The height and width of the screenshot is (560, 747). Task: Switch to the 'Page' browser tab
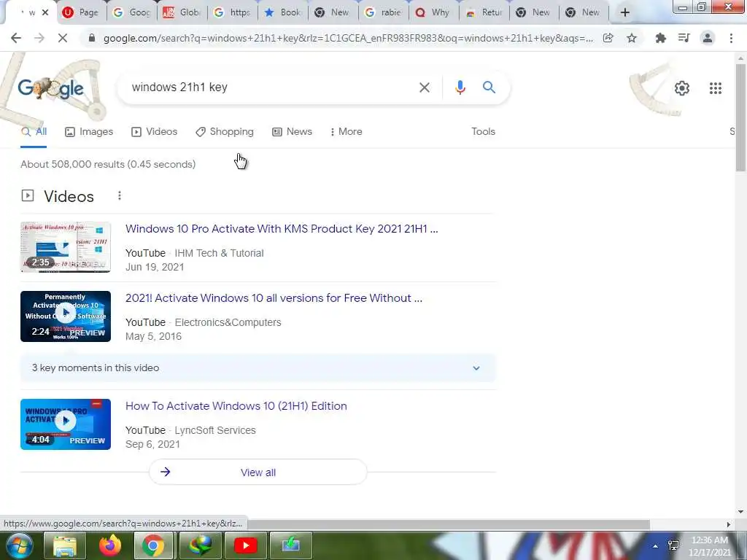pyautogui.click(x=81, y=12)
